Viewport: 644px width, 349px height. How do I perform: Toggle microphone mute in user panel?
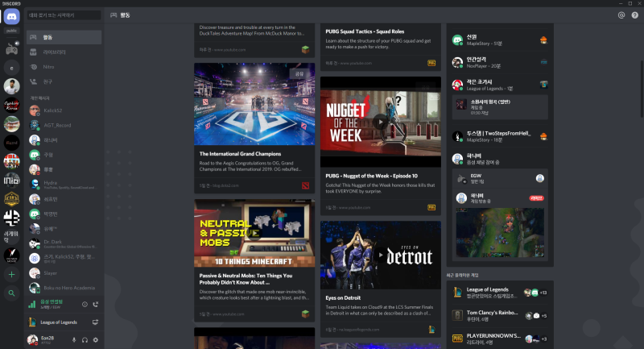point(74,340)
